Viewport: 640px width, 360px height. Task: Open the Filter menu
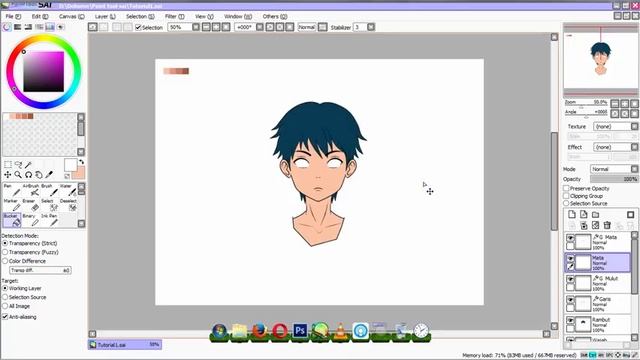174,16
